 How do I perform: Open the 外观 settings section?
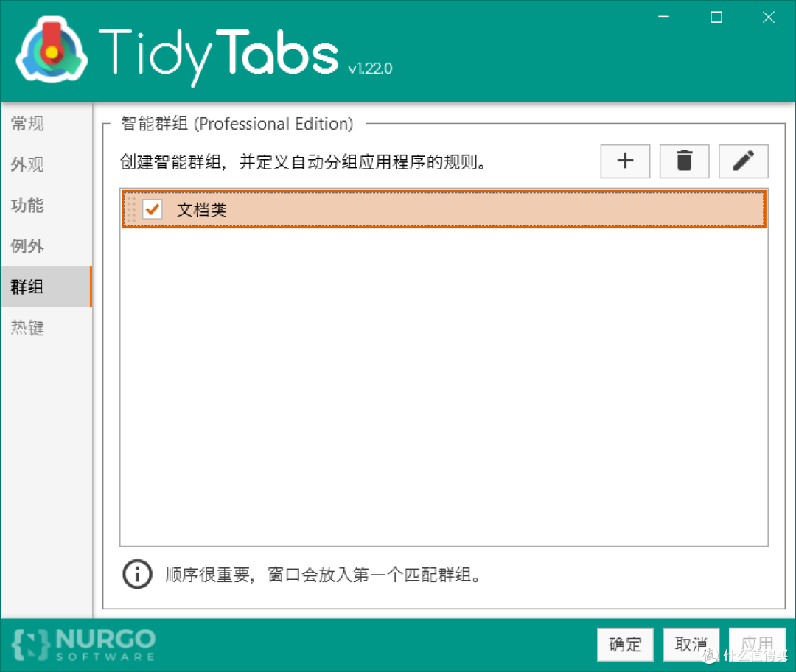pos(27,165)
